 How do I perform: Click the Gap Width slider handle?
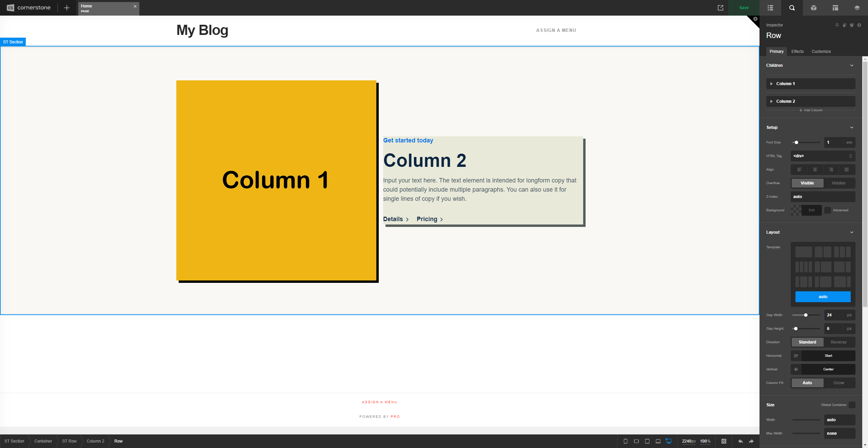click(x=806, y=315)
